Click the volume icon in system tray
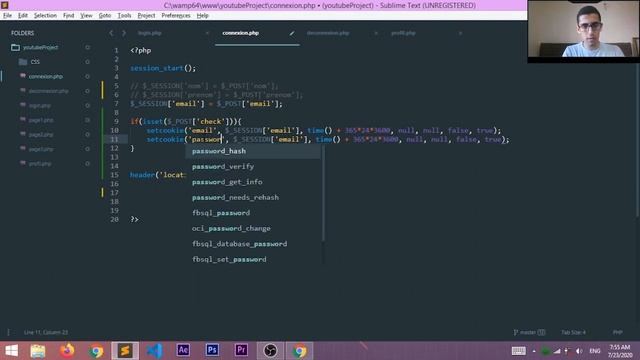This screenshot has height=360, width=640. click(x=579, y=351)
